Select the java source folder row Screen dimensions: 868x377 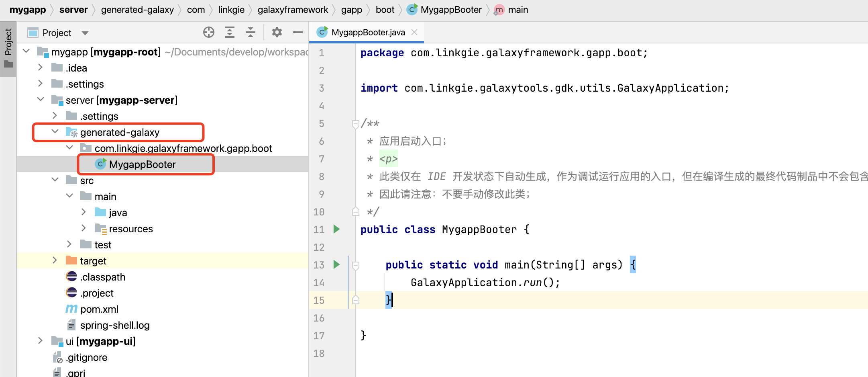click(x=163, y=213)
